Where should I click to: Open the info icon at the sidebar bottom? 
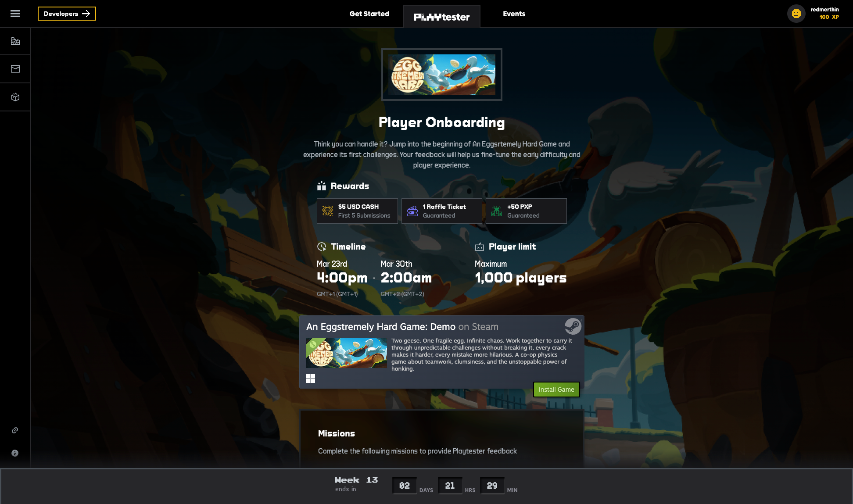pyautogui.click(x=14, y=453)
